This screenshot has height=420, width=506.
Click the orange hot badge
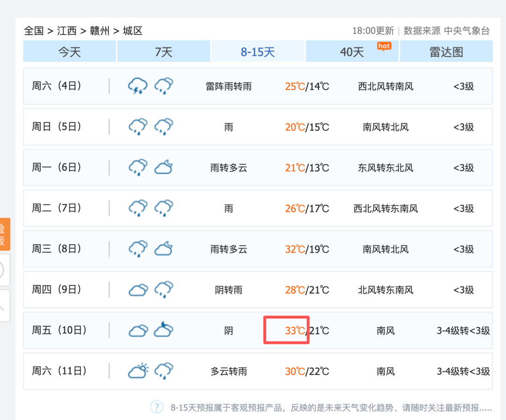pos(384,46)
